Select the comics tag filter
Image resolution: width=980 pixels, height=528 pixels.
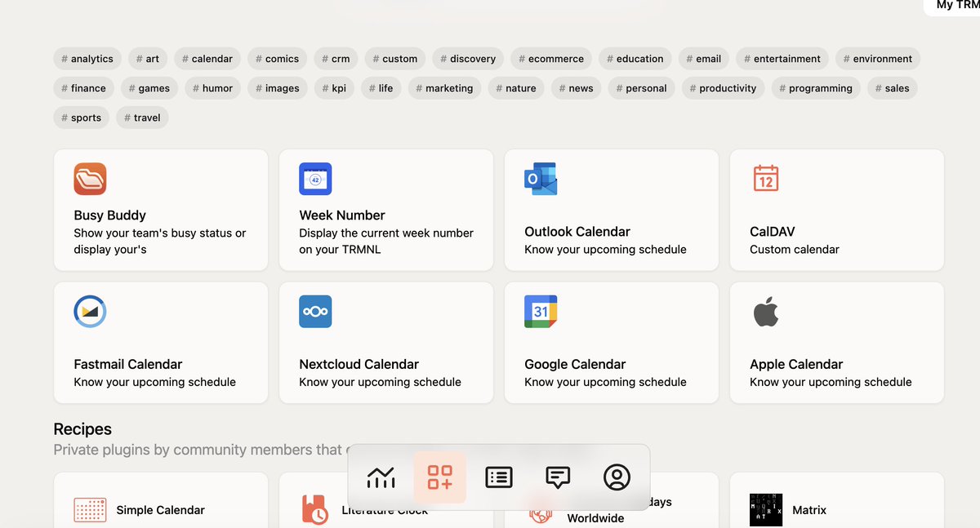click(x=278, y=59)
